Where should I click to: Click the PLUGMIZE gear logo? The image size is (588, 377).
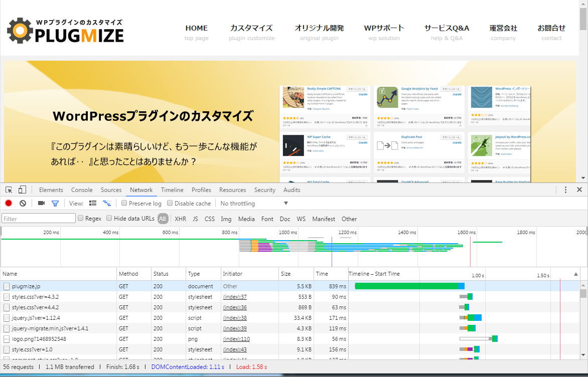point(65,31)
